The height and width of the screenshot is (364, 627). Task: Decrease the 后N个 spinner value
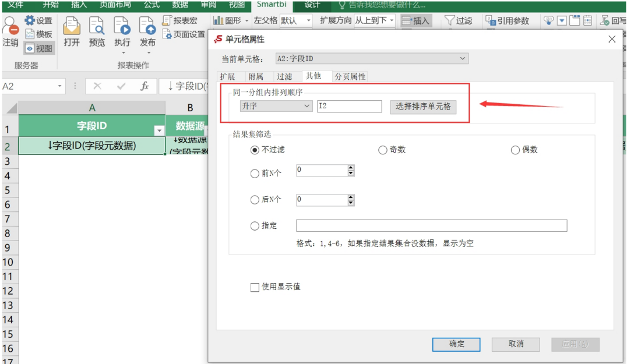tap(351, 203)
